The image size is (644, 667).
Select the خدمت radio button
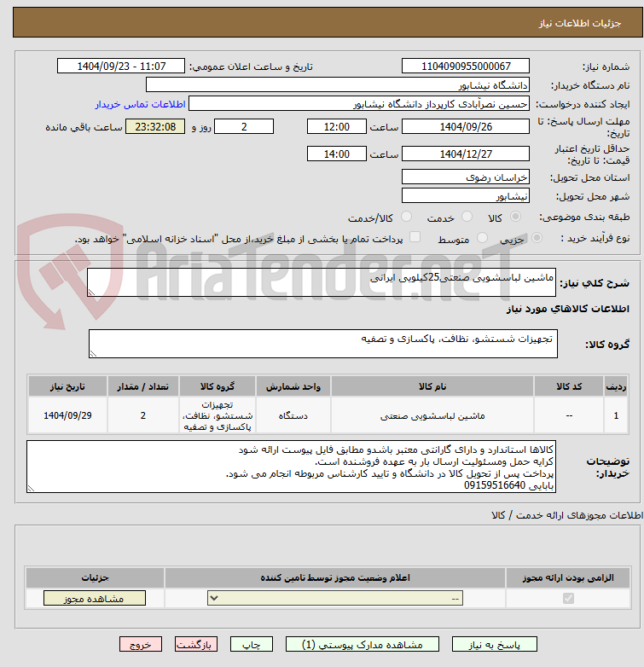[x=467, y=217]
